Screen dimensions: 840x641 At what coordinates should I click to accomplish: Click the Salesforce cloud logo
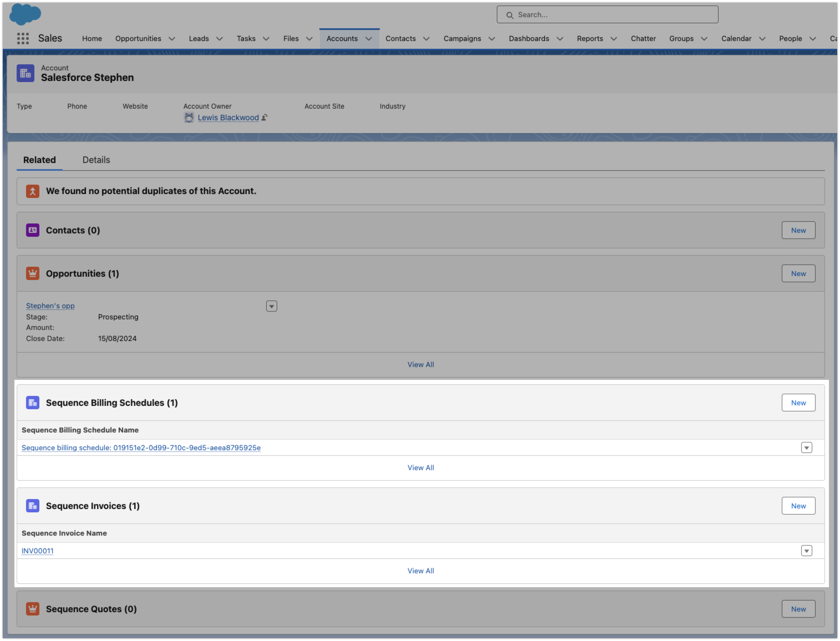point(25,14)
